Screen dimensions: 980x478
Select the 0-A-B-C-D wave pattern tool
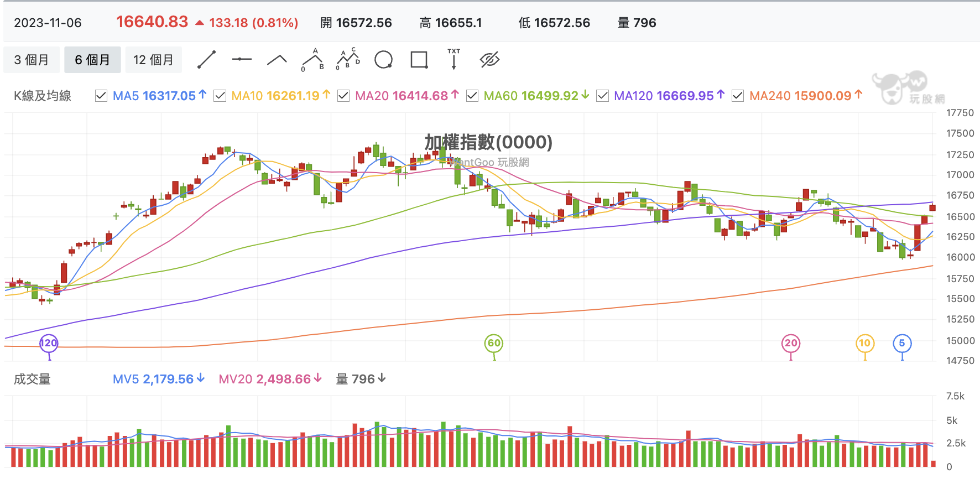348,59
